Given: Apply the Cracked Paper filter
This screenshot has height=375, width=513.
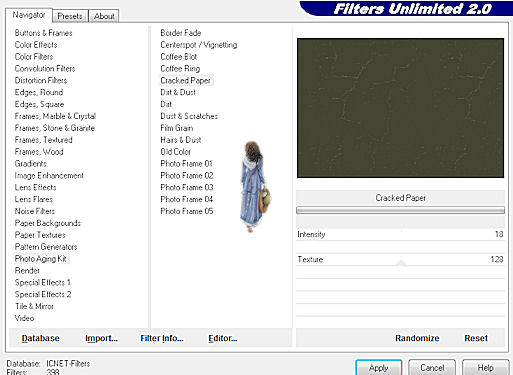Looking at the screenshot, I should (x=379, y=368).
